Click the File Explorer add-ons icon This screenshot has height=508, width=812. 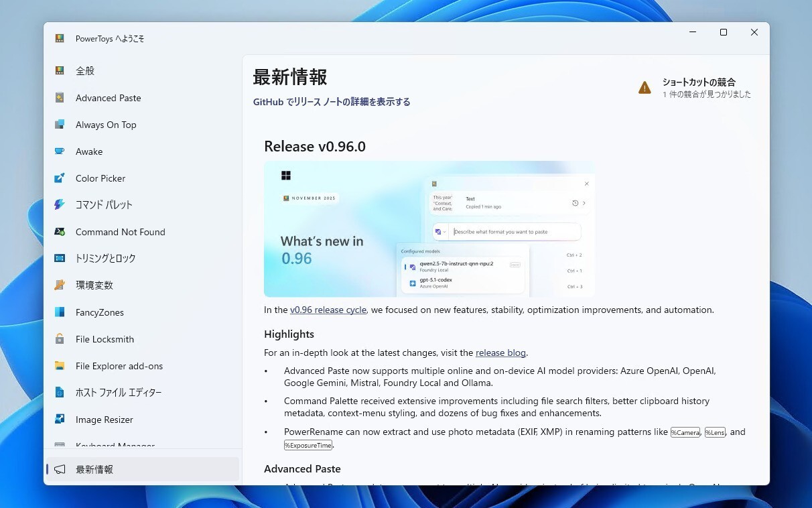click(60, 366)
